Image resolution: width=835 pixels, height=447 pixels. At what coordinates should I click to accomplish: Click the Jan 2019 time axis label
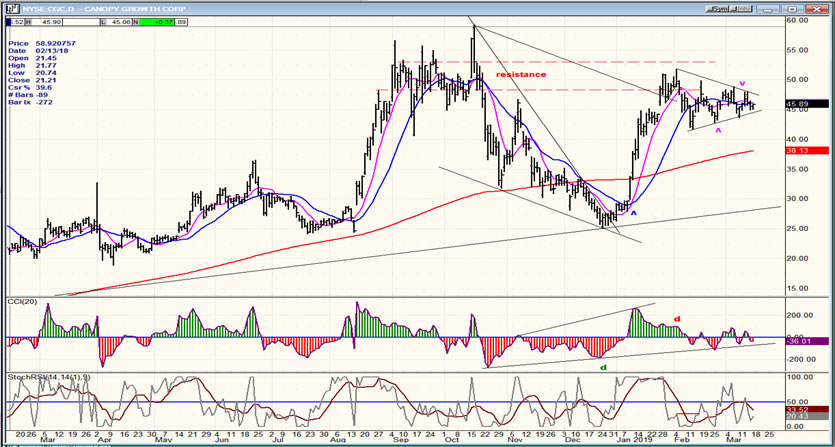click(x=635, y=440)
